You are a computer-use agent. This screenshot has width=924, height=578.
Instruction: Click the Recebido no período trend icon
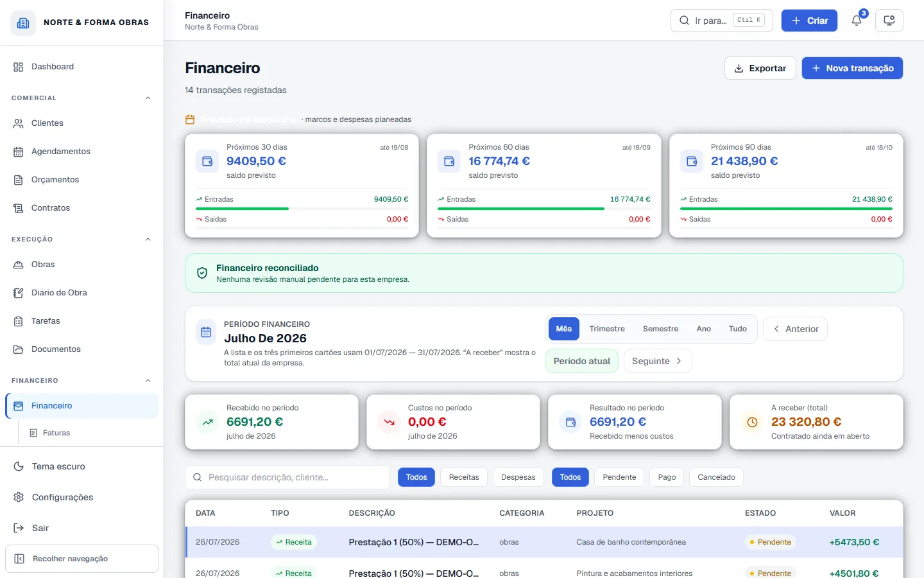click(207, 422)
